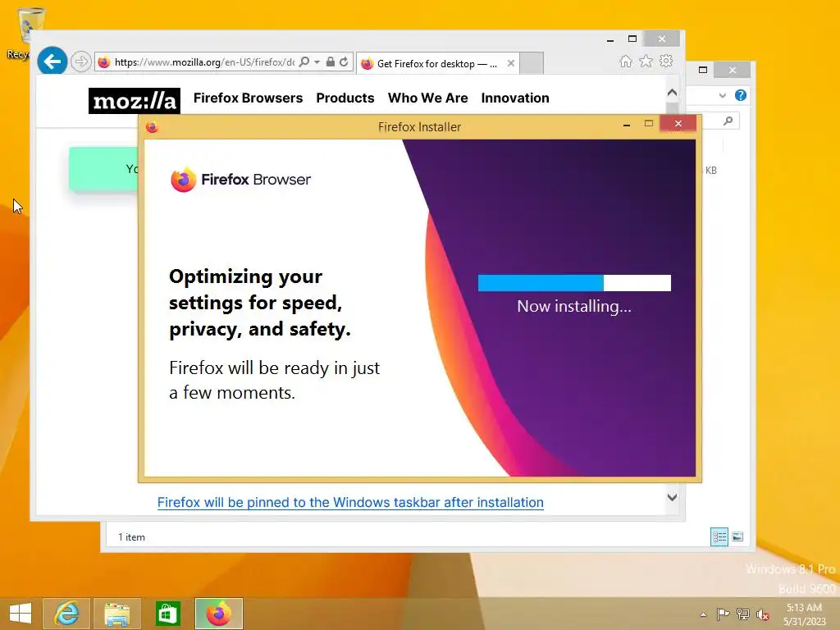Open Action Center flag icon
The width and height of the screenshot is (840, 630).
point(723,614)
